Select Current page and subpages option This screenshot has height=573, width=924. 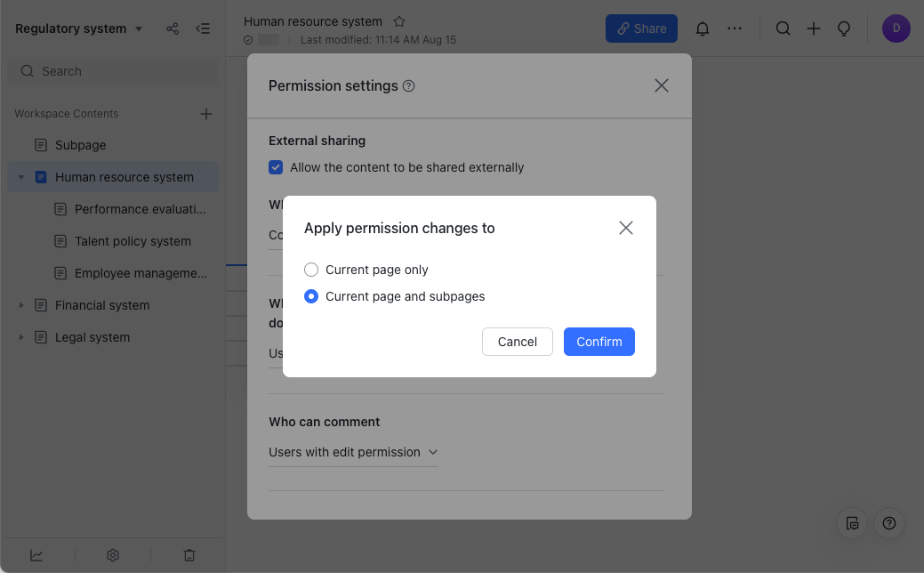click(311, 296)
